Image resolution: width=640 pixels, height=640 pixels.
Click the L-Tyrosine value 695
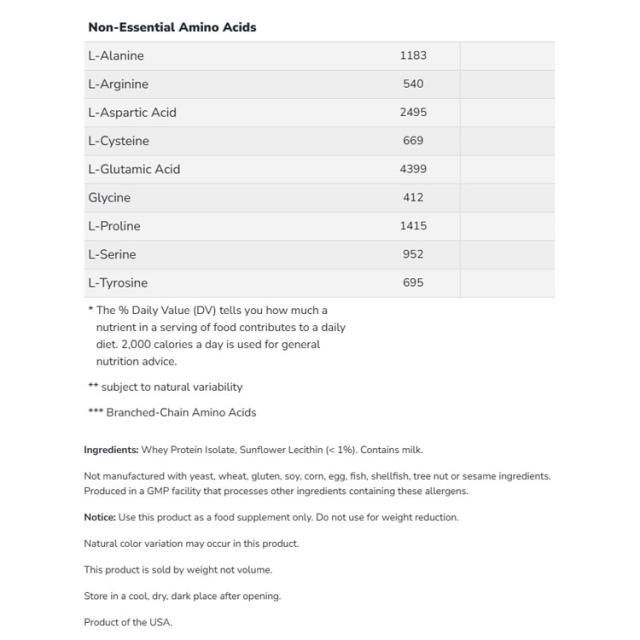pyautogui.click(x=413, y=282)
